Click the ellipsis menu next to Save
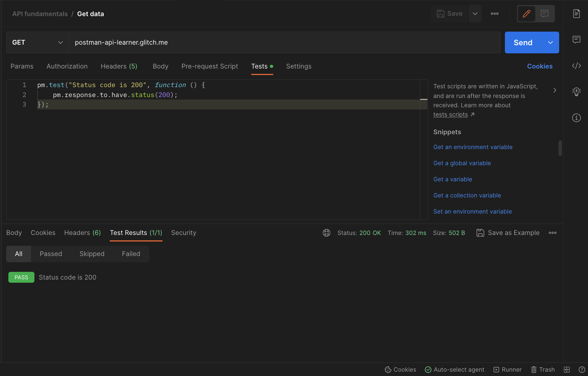The image size is (588, 376). click(x=495, y=14)
